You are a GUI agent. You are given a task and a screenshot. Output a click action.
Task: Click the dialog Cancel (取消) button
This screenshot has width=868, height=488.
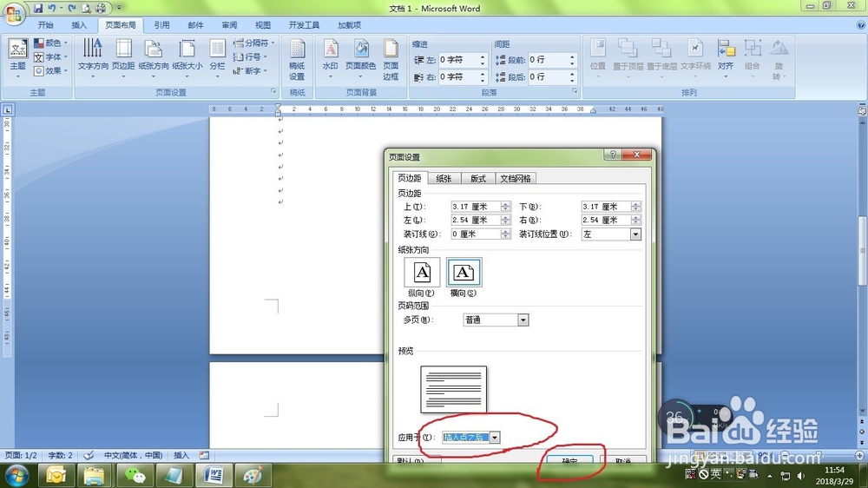[623, 461]
